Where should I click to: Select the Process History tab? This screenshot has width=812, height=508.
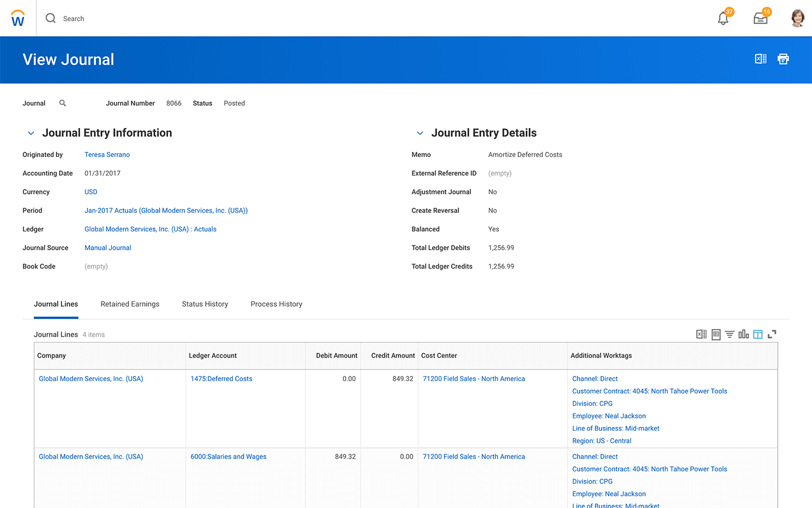click(x=276, y=304)
